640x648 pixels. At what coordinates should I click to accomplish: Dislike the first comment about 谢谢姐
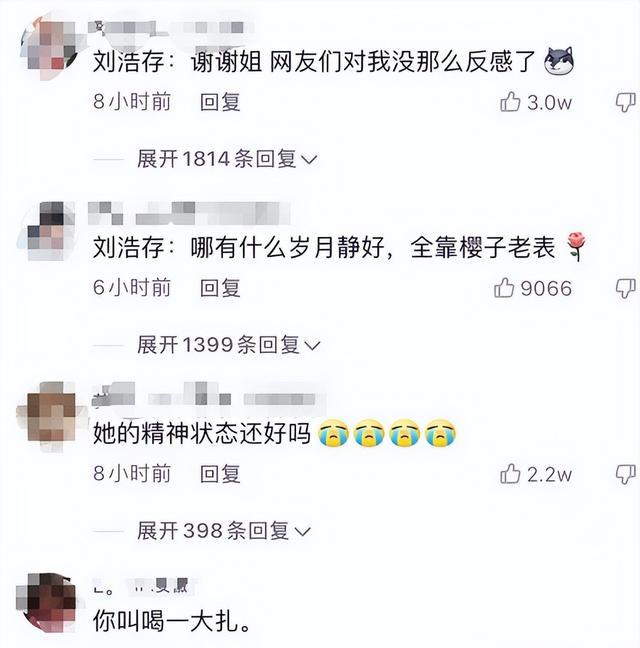[x=626, y=102]
